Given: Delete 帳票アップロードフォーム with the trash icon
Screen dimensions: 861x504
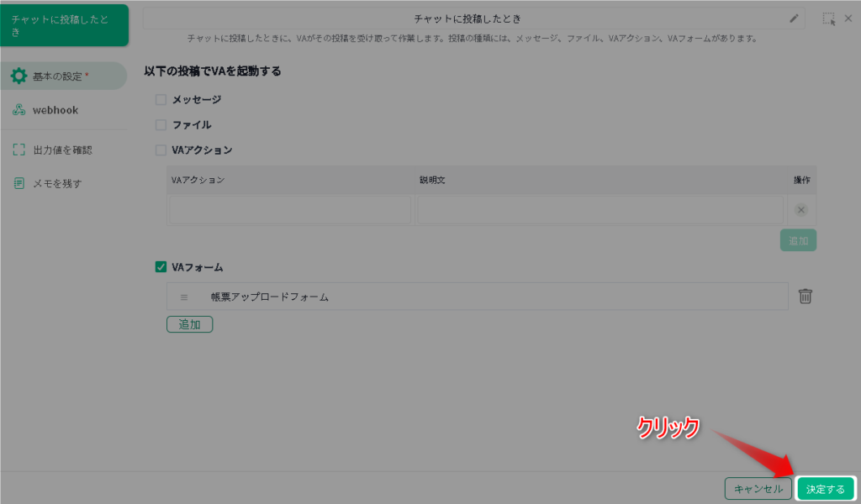Looking at the screenshot, I should tap(805, 297).
